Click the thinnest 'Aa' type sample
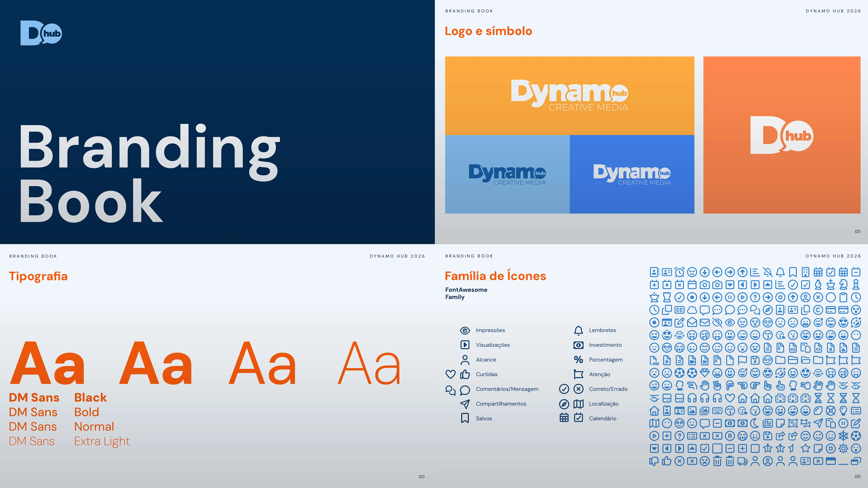This screenshot has height=488, width=868. click(369, 363)
